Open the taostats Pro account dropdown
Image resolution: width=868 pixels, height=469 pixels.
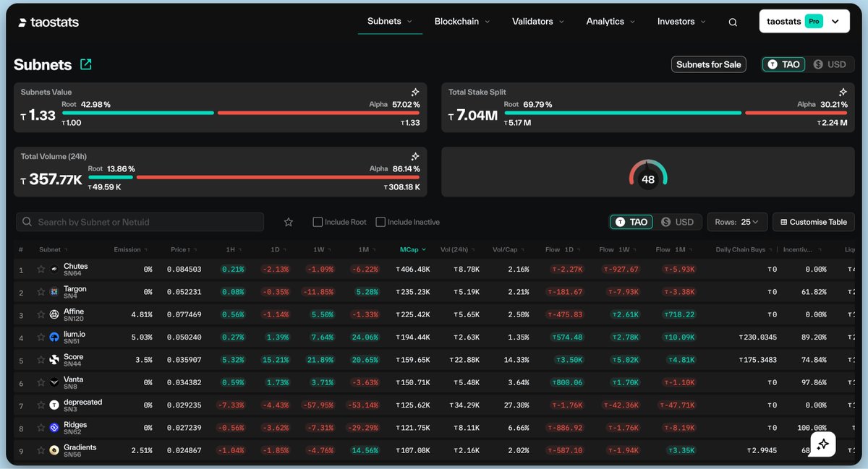tap(804, 22)
